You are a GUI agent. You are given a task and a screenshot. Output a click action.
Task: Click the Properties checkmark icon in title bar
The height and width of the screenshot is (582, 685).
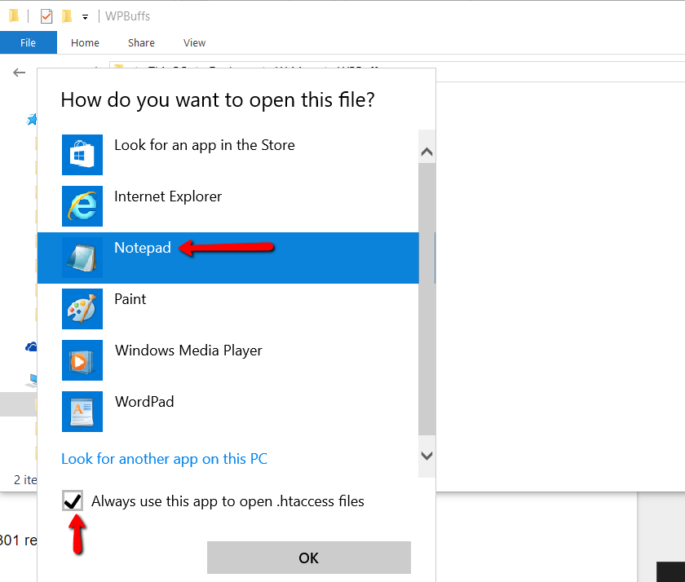46,16
